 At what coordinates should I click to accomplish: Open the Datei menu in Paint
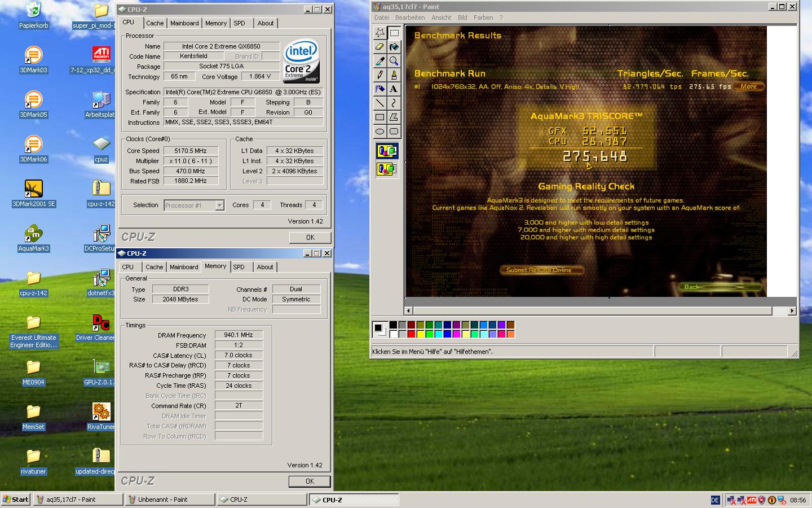pos(382,17)
